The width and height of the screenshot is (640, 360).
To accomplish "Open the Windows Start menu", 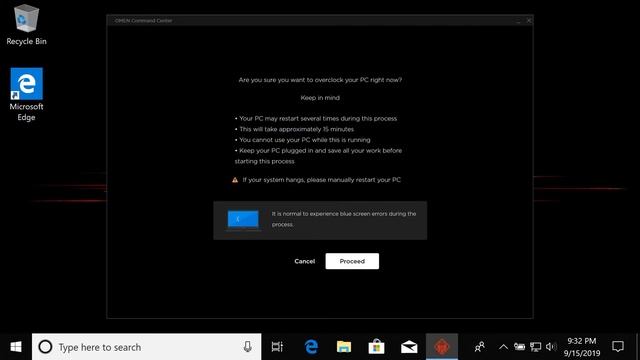I will (x=16, y=347).
